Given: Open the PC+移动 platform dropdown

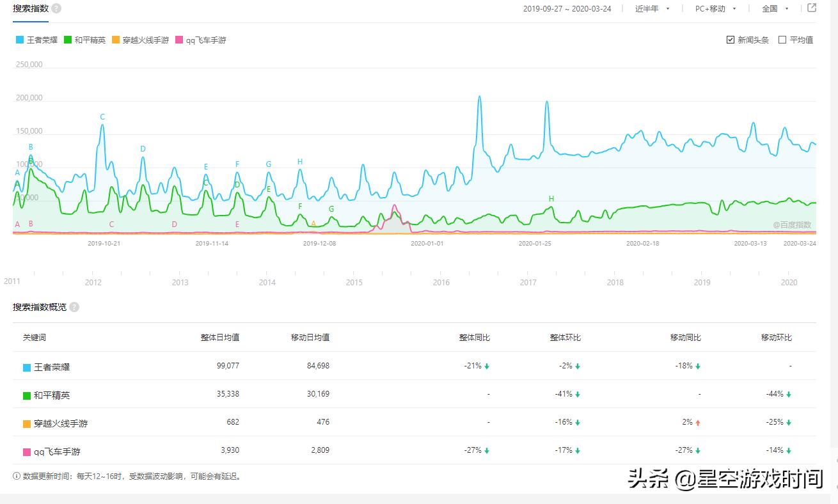Looking at the screenshot, I should pyautogui.click(x=716, y=9).
